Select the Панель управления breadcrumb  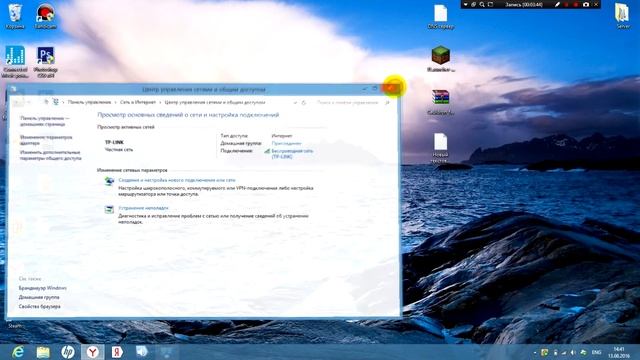click(89, 102)
